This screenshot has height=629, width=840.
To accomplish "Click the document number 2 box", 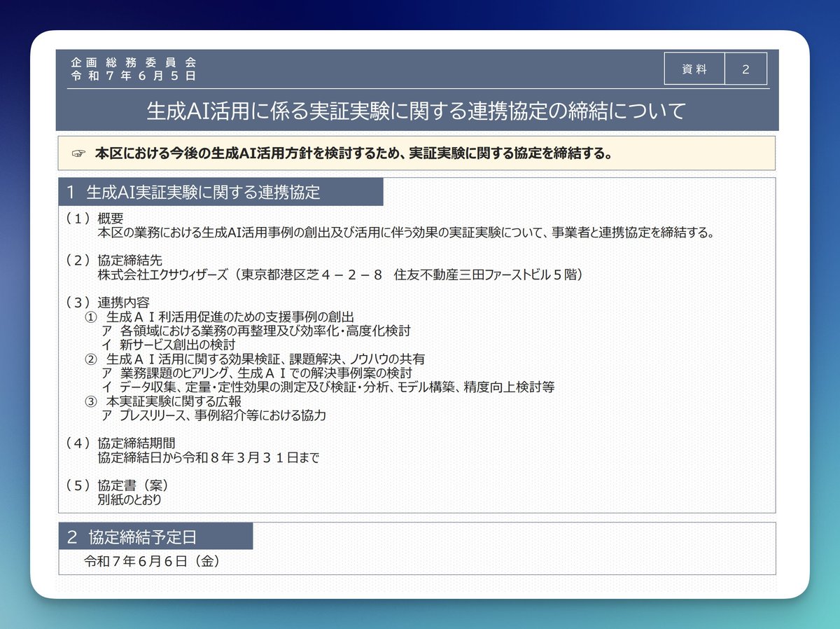I will 745,69.
